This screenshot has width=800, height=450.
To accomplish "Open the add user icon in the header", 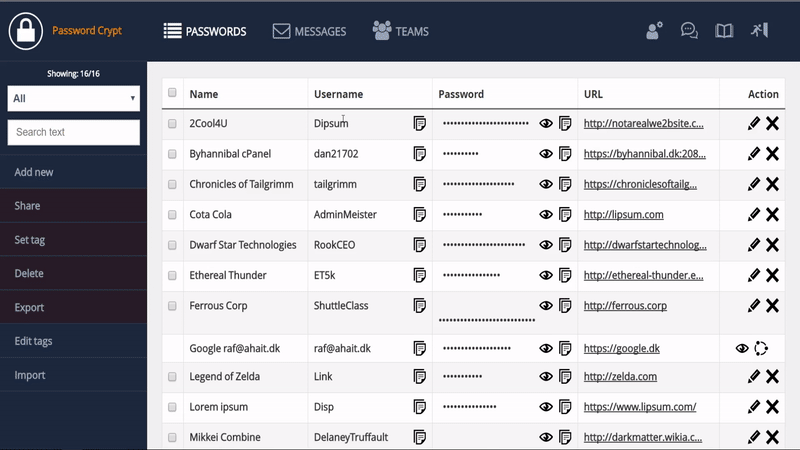I will pos(654,31).
